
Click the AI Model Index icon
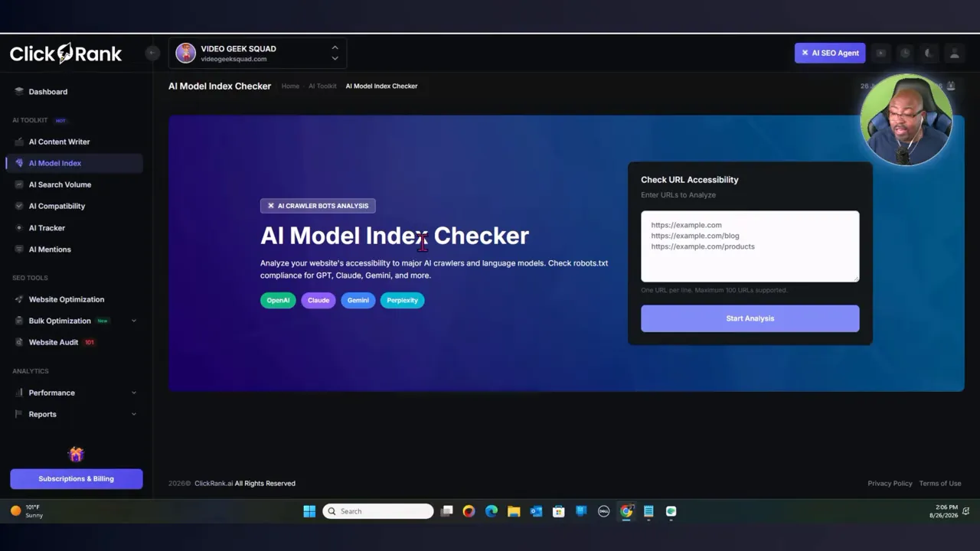click(19, 163)
